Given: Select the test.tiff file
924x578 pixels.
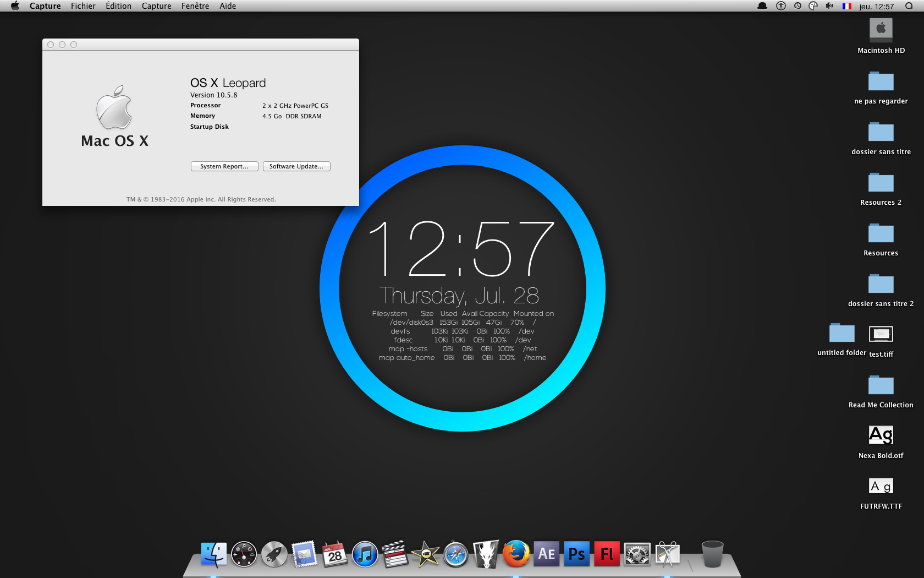Looking at the screenshot, I should click(x=881, y=334).
